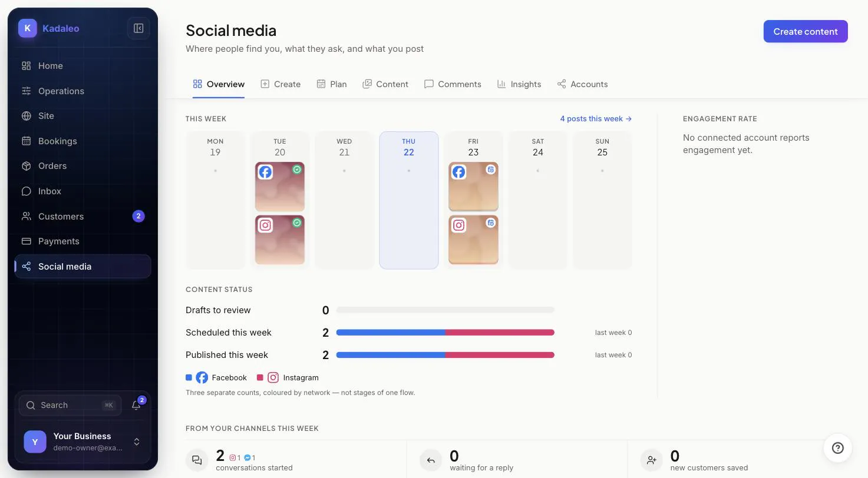Select the SUN 25 day column

coord(602,200)
